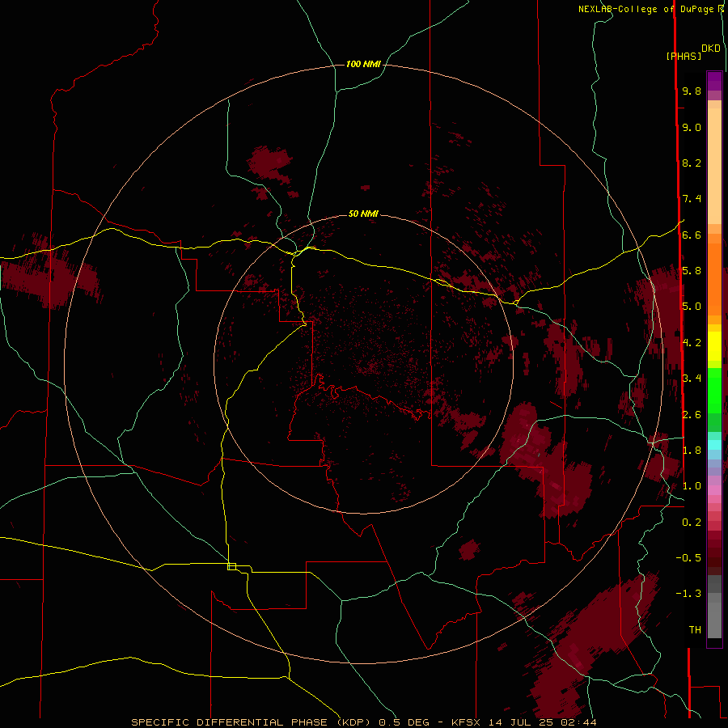Select the -0.5 value on the scale

pos(688,558)
